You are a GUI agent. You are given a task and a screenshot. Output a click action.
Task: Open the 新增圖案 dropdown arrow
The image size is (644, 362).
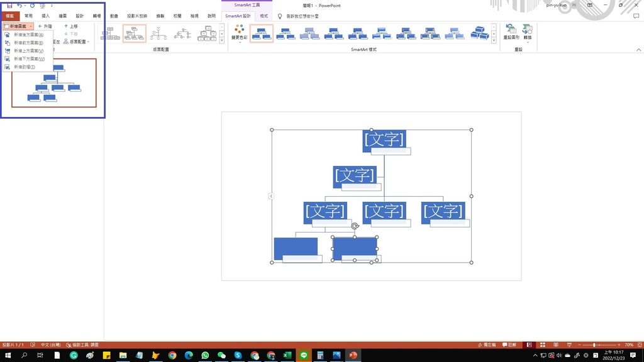(31, 26)
